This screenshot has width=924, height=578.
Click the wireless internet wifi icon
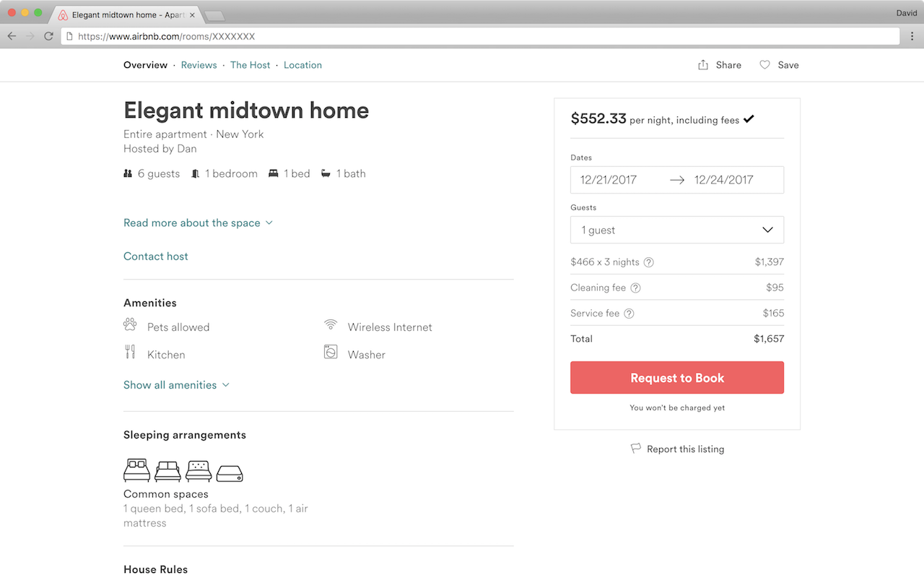pyautogui.click(x=330, y=325)
